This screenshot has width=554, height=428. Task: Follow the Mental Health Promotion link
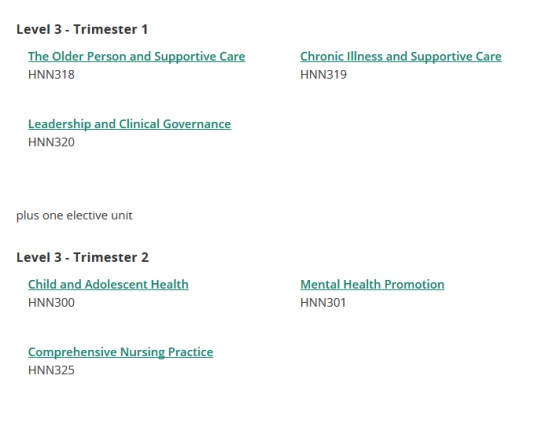pyautogui.click(x=372, y=285)
